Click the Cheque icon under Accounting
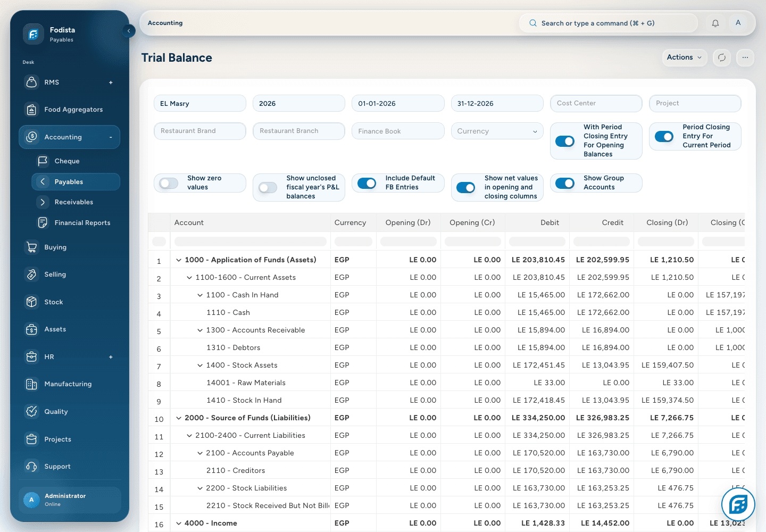Viewport: 766px width, 532px height. pyautogui.click(x=43, y=161)
